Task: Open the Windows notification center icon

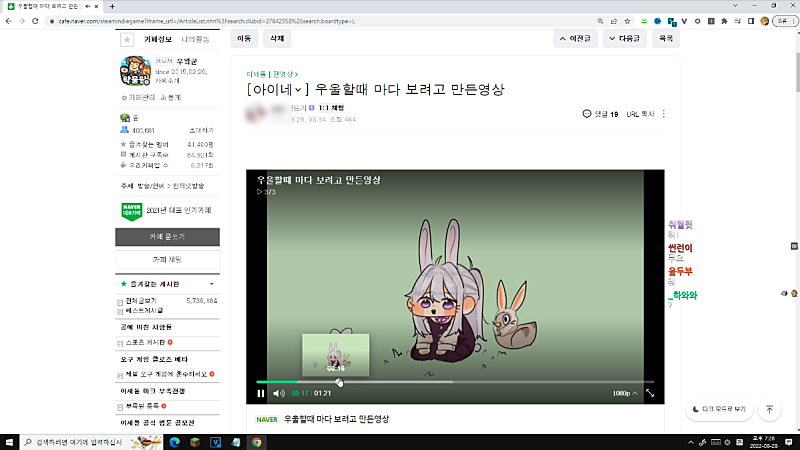Action: (x=789, y=442)
